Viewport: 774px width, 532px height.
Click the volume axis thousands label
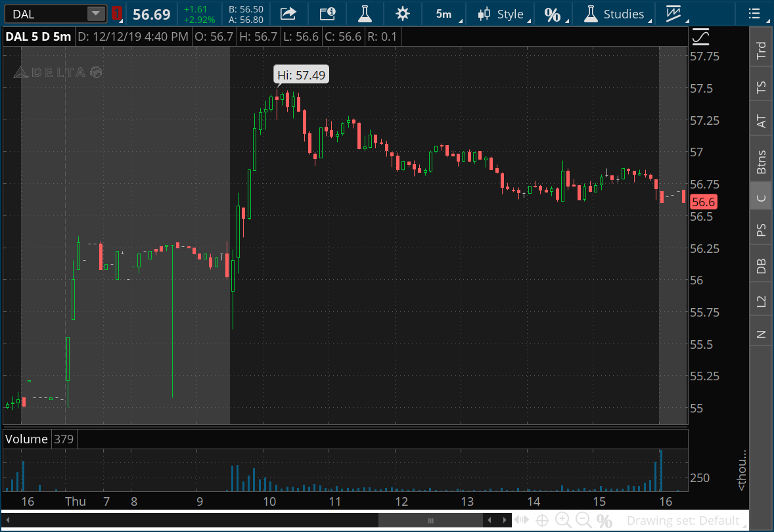(741, 470)
